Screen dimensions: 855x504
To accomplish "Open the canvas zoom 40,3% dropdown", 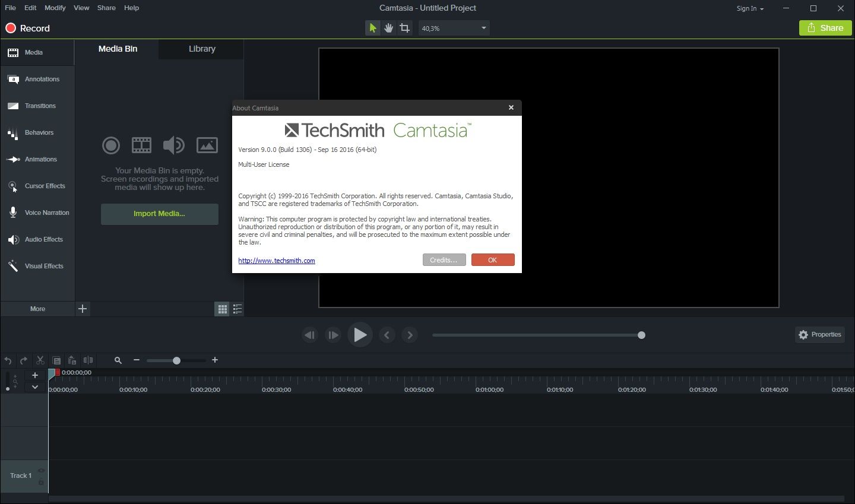I will click(x=454, y=28).
